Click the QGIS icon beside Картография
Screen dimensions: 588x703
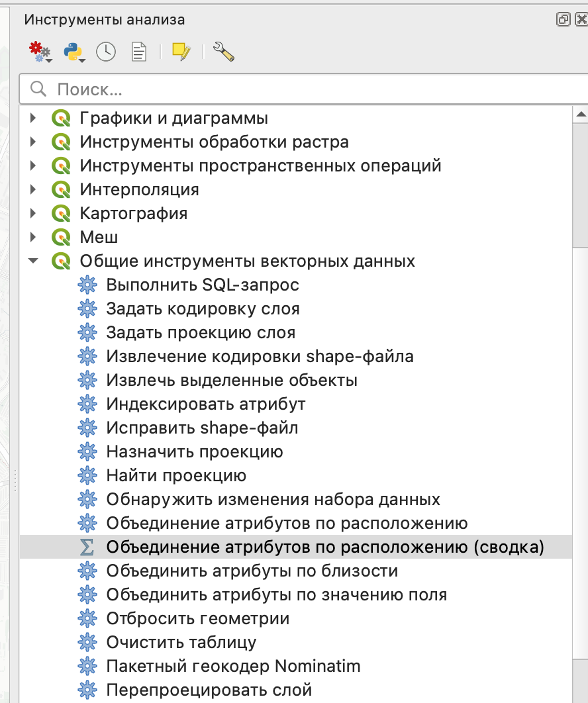(x=61, y=214)
